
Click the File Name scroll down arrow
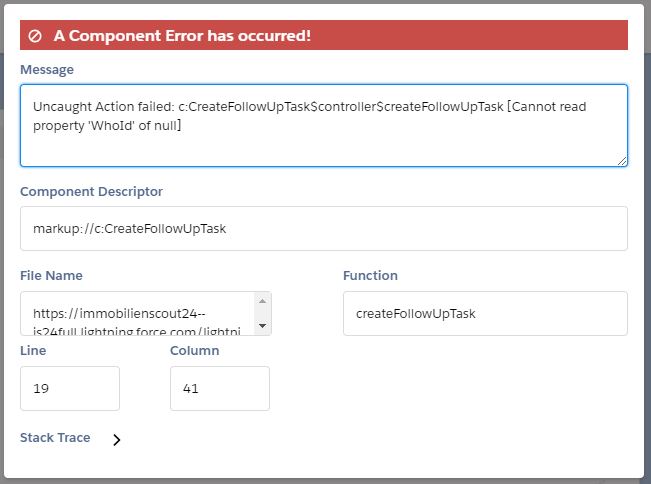click(263, 326)
